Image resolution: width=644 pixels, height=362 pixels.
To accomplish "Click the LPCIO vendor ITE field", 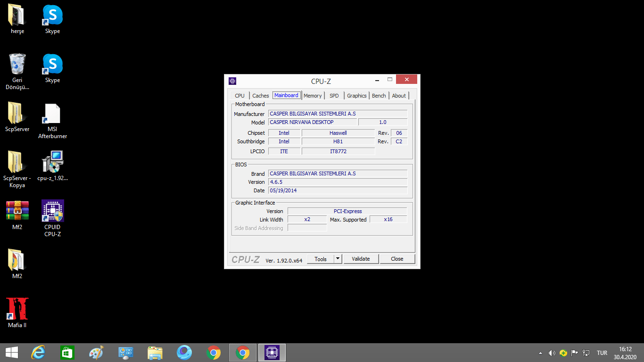I will coord(284,151).
